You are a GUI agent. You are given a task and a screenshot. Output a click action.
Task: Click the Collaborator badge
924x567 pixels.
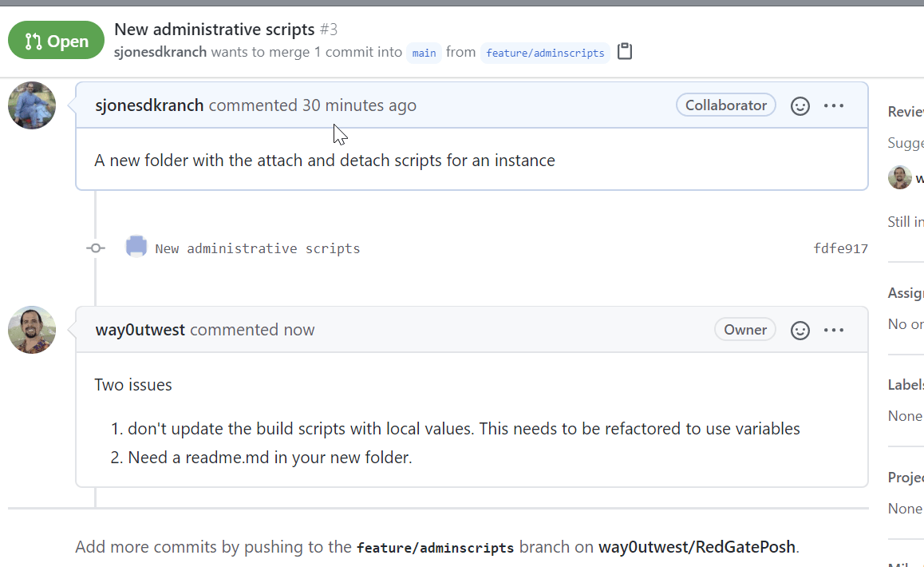coord(725,105)
